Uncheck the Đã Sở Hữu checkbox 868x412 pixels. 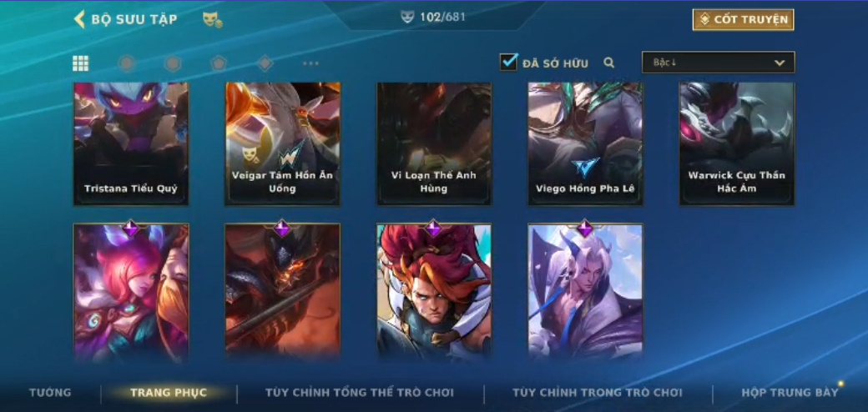click(508, 62)
